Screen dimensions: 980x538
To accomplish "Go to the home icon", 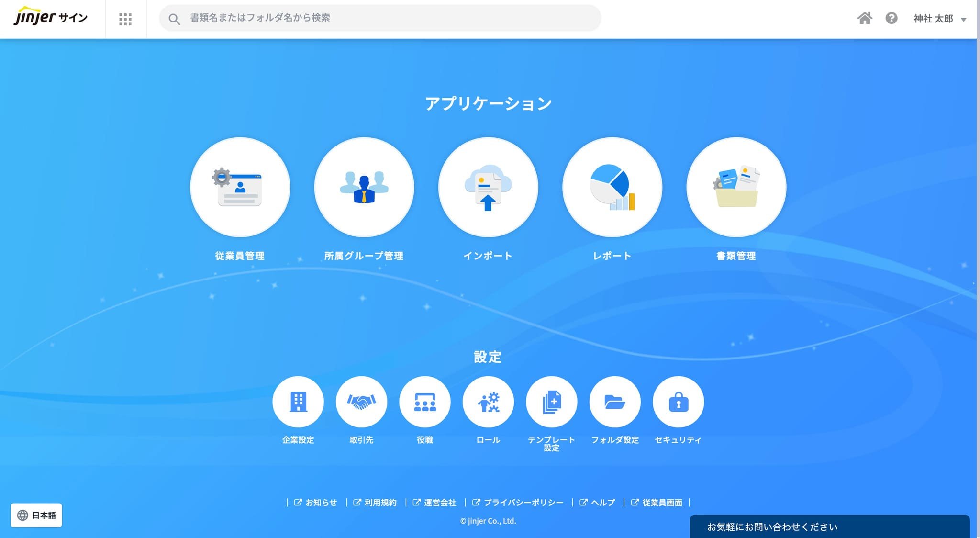I will tap(865, 18).
